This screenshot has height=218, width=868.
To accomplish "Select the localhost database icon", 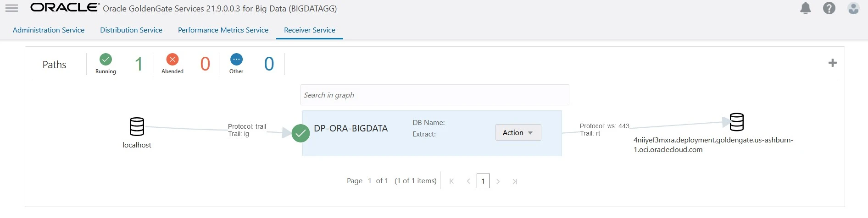I will (x=137, y=127).
